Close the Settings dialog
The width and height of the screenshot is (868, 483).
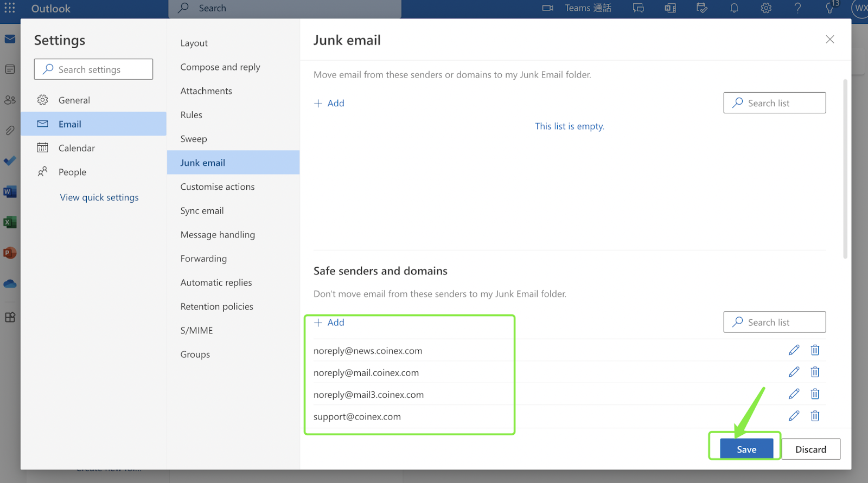pos(829,40)
